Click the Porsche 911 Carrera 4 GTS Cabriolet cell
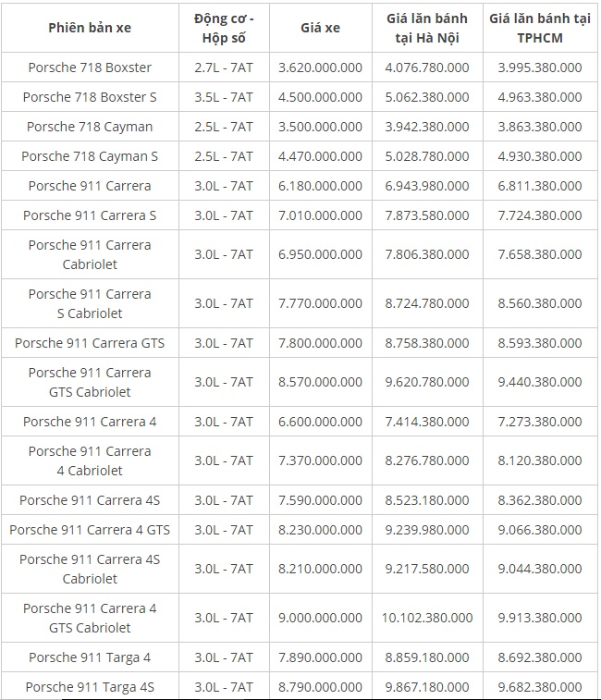Image resolution: width=601 pixels, height=700 pixels. tap(90, 618)
